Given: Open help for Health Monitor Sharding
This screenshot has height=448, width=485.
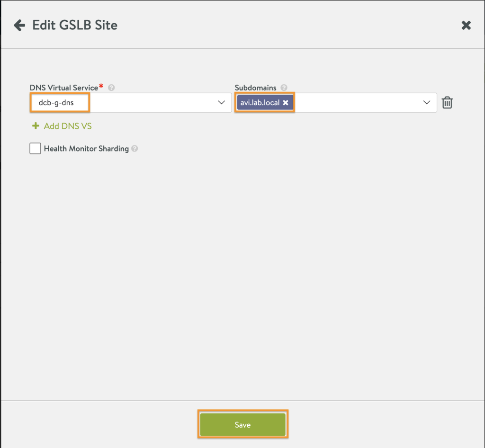Looking at the screenshot, I should (x=135, y=149).
